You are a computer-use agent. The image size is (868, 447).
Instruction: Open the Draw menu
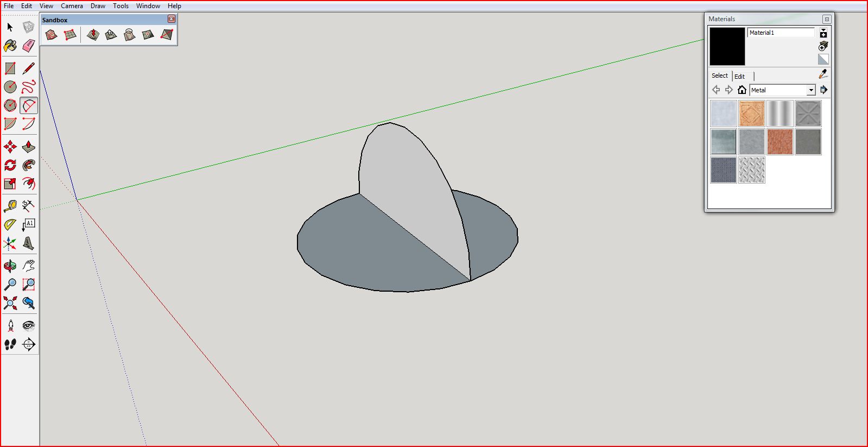click(98, 6)
